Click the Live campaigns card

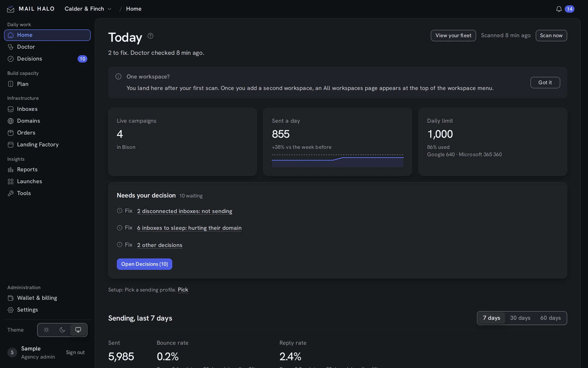pos(183,142)
